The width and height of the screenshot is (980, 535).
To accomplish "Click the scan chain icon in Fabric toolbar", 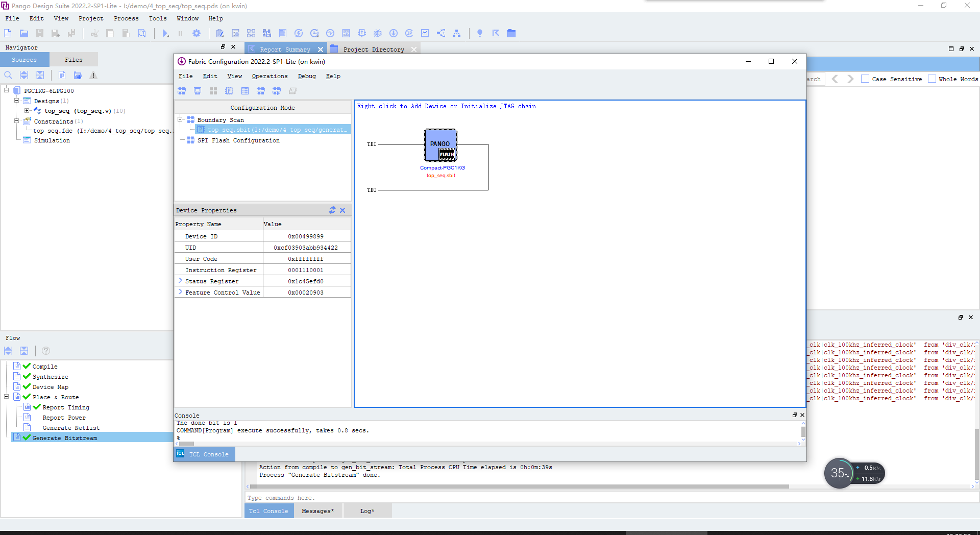I will [x=182, y=91].
